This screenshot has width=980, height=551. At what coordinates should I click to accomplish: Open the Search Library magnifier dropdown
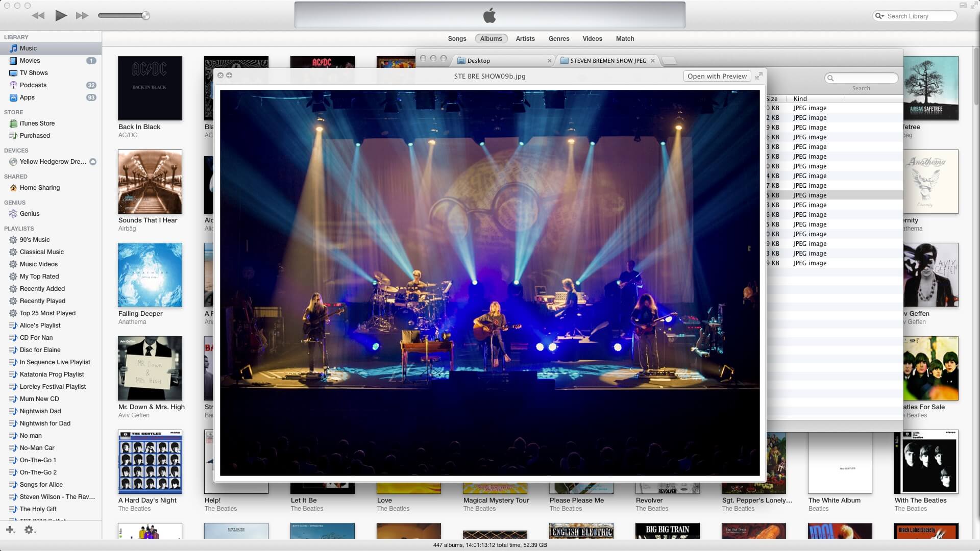click(880, 16)
